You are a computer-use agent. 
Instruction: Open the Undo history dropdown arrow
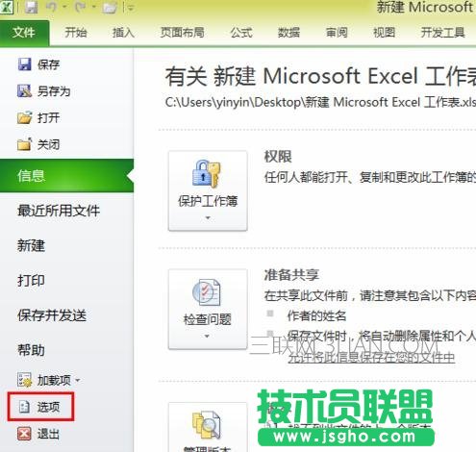(x=64, y=7)
